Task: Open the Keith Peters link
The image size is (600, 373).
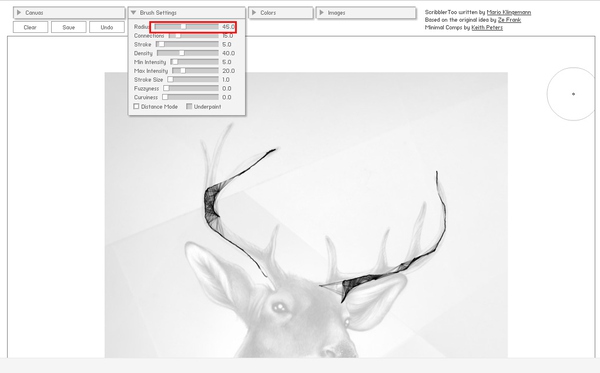Action: 487,28
